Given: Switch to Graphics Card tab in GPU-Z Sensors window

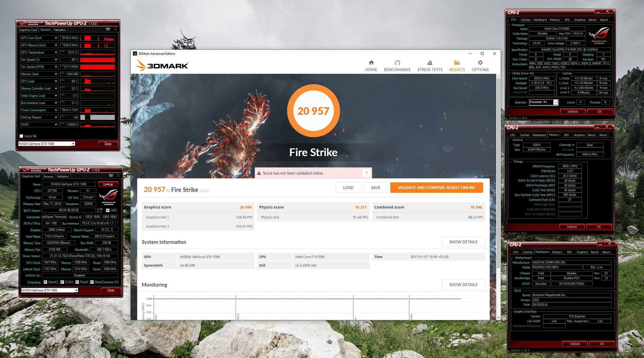Looking at the screenshot, I should pos(28,30).
